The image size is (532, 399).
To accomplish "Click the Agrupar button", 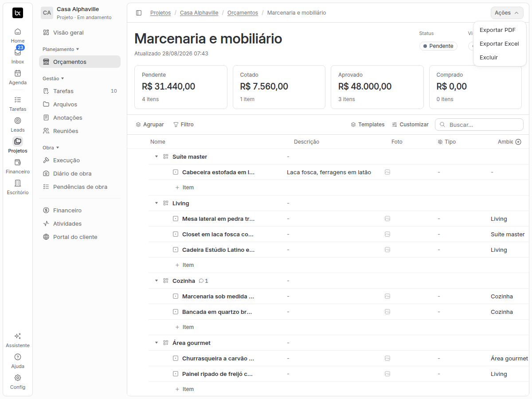I will 150,125.
